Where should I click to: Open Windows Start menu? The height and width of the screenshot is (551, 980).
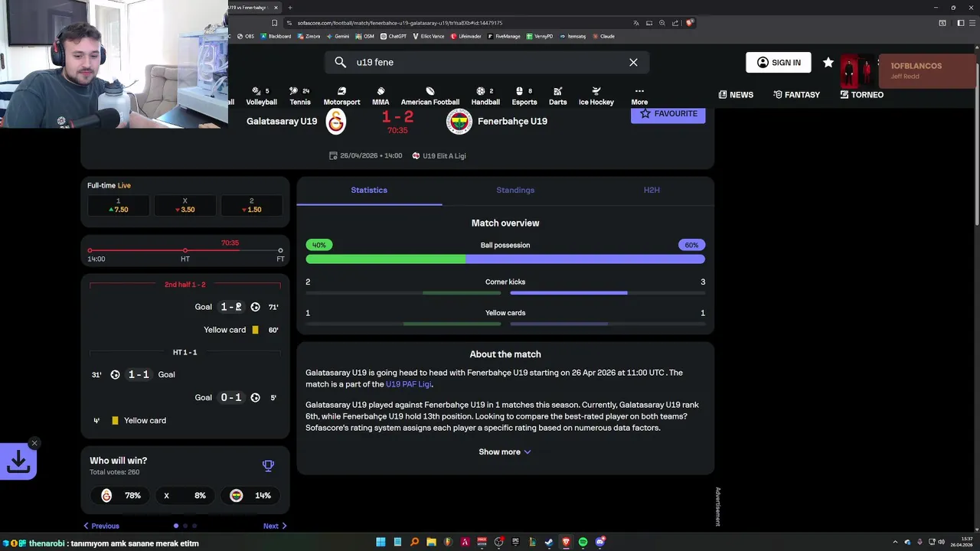click(381, 542)
